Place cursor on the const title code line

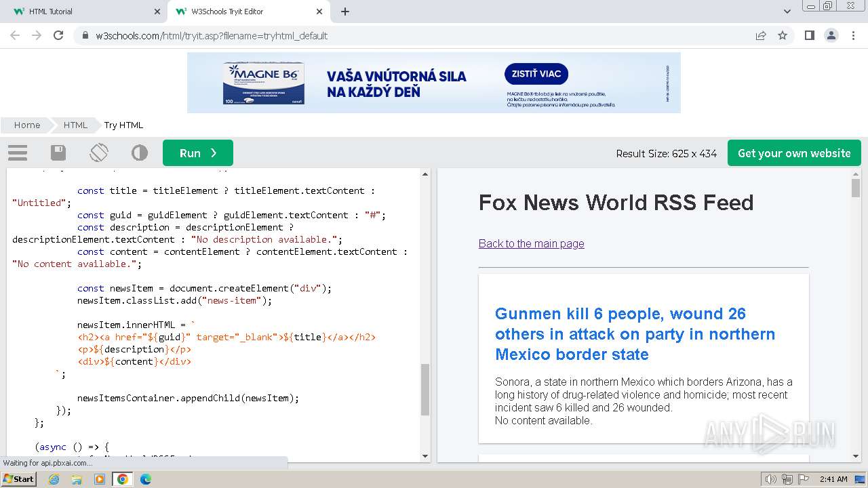pyautogui.click(x=226, y=190)
